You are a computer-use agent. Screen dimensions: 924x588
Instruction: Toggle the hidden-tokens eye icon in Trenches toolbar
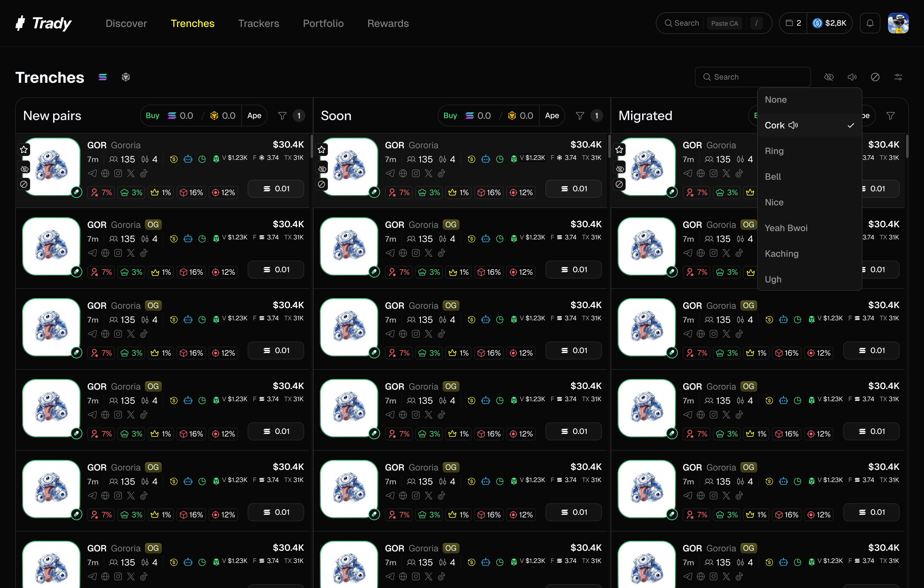pyautogui.click(x=829, y=77)
